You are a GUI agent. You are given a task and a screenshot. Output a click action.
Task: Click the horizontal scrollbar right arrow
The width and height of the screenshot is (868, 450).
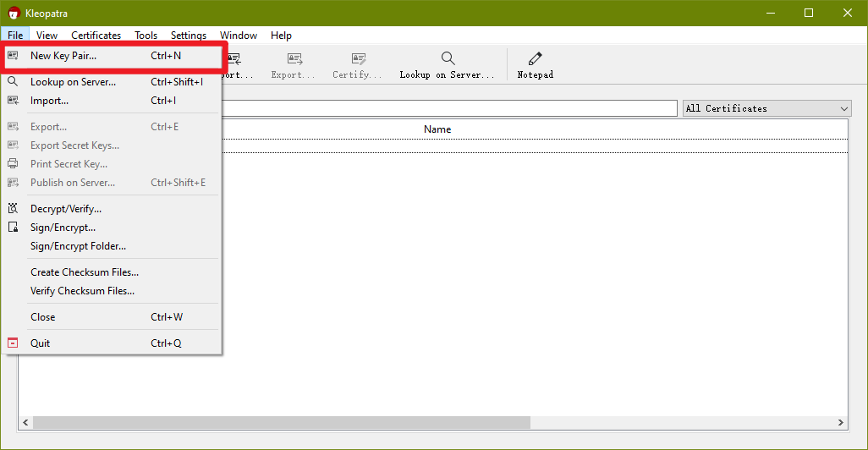(x=841, y=423)
